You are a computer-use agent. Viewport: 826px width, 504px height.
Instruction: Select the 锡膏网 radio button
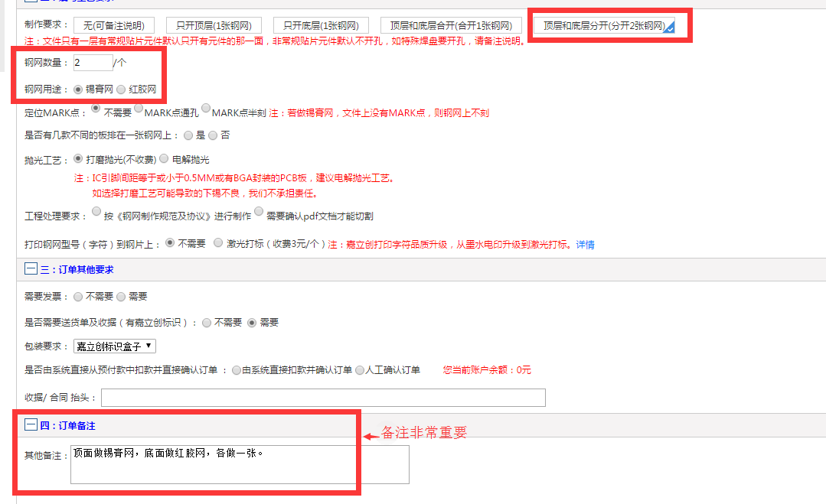[78, 89]
